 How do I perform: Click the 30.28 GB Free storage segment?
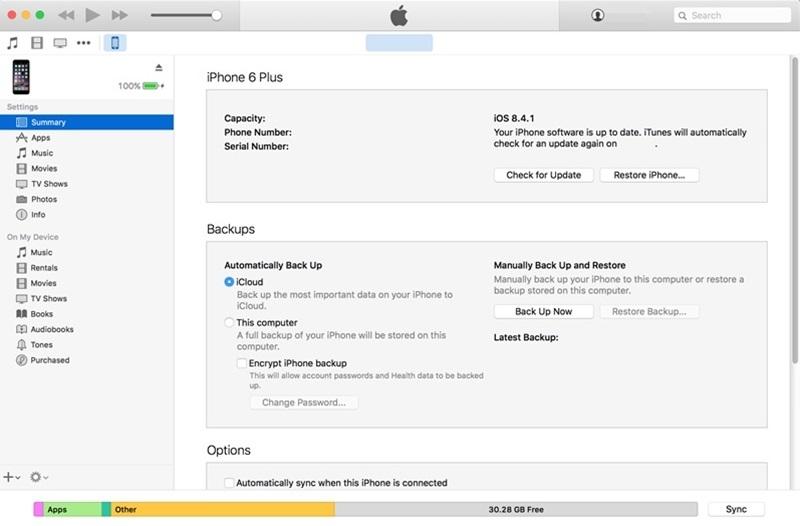pos(516,509)
